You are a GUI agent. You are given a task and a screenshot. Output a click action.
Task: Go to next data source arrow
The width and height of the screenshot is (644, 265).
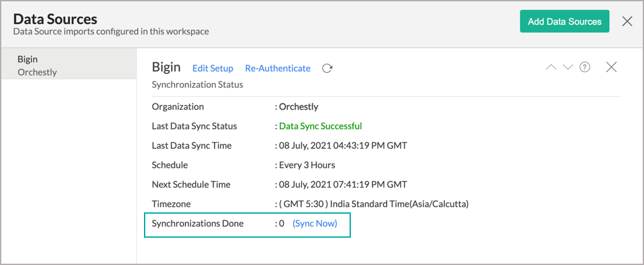(x=567, y=68)
